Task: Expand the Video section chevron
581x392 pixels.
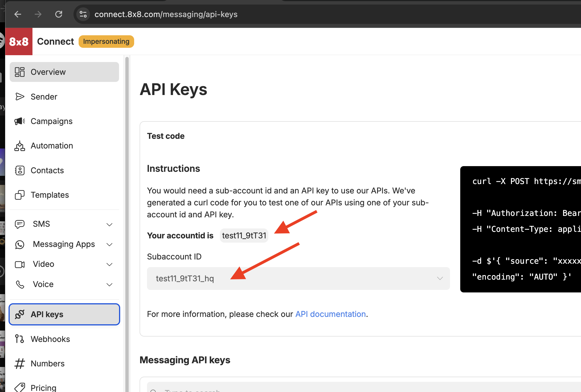Action: point(109,264)
